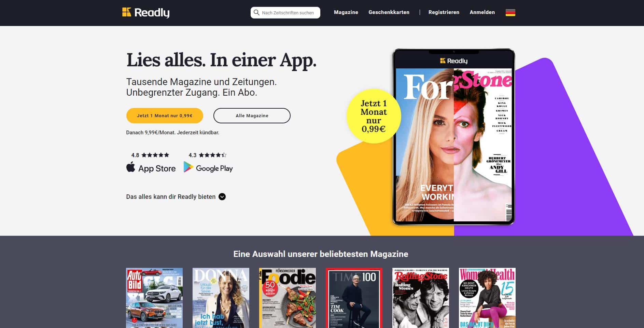Click the Apple App Store icon
Viewport: 644px width, 328px height.
tap(131, 167)
